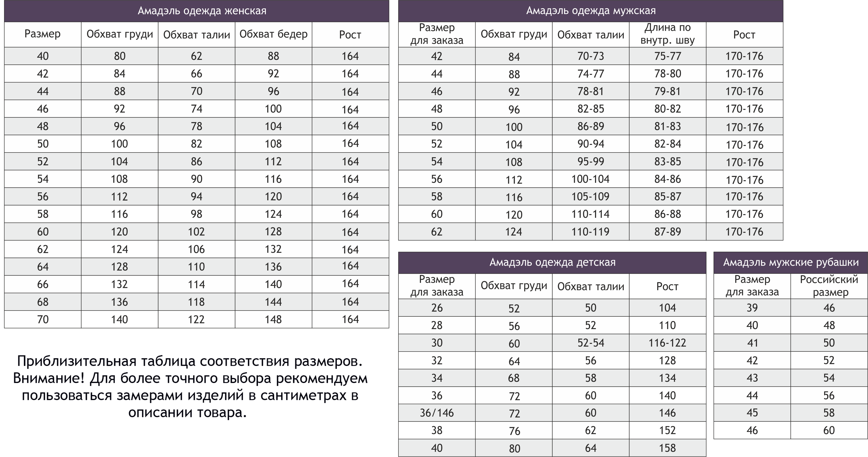Click the men's chest value 124

514,232
